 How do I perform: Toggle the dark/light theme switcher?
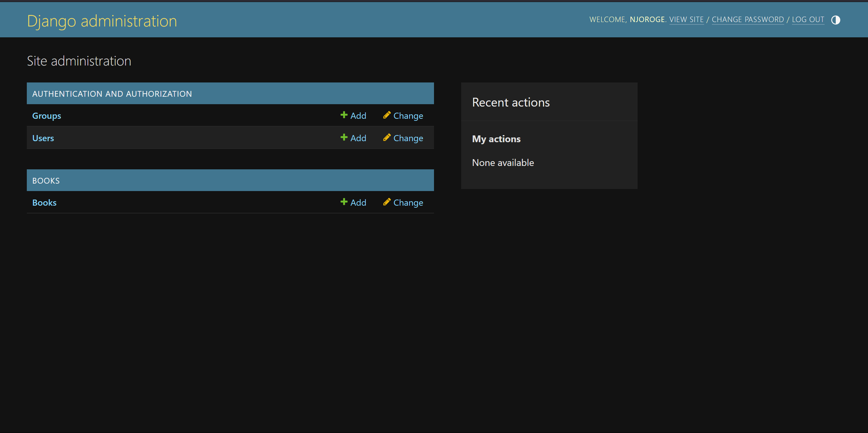835,20
